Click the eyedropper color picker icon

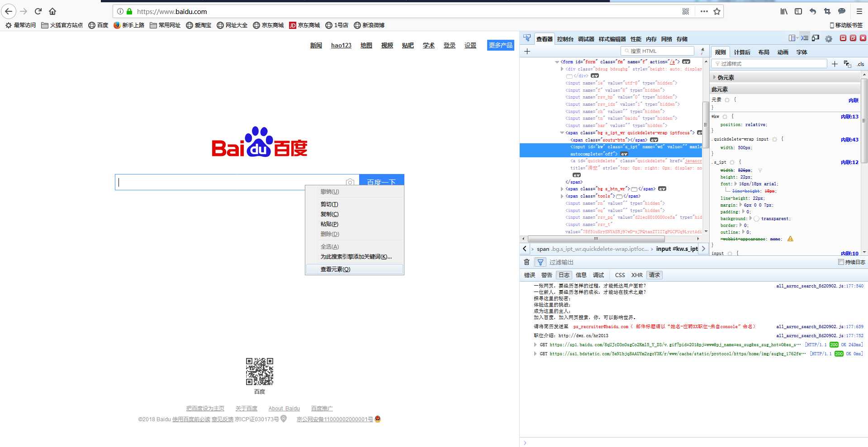[702, 51]
